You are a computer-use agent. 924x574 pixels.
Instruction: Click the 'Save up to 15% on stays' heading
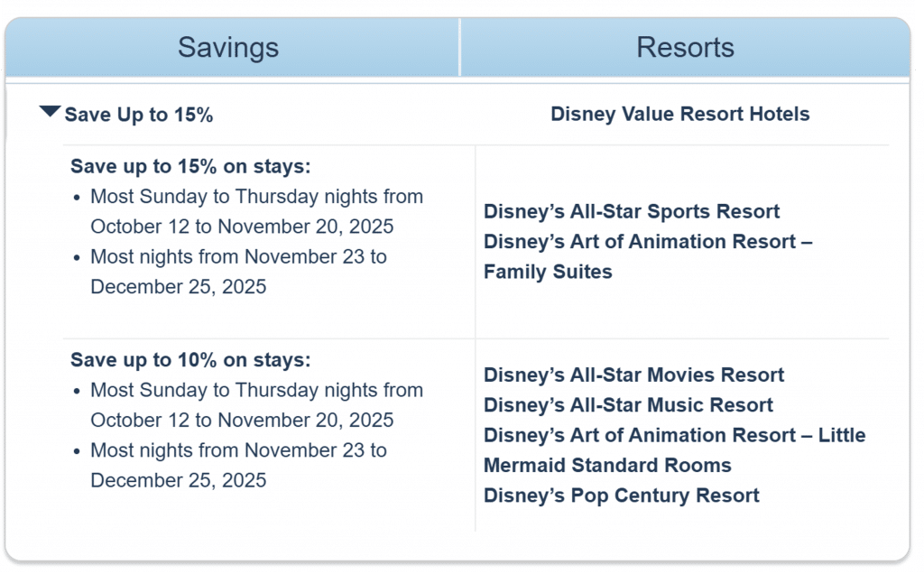190,166
